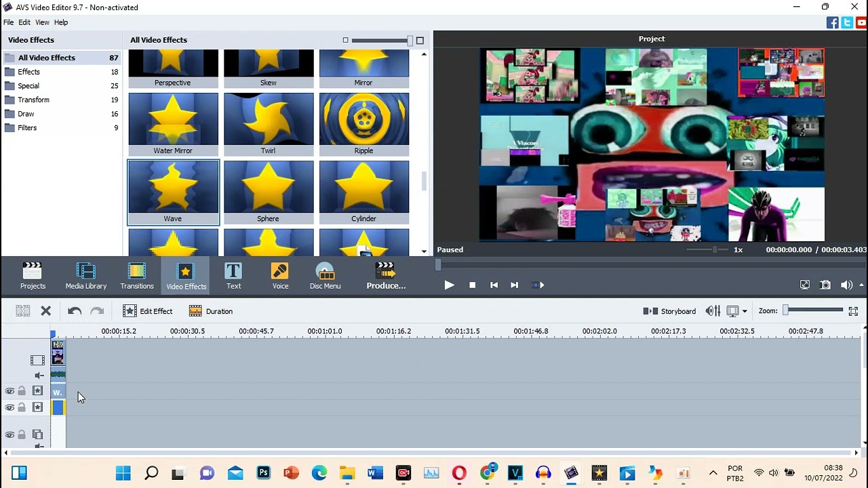Switch to Video Effects section
868x488 pixels.
tap(186, 276)
